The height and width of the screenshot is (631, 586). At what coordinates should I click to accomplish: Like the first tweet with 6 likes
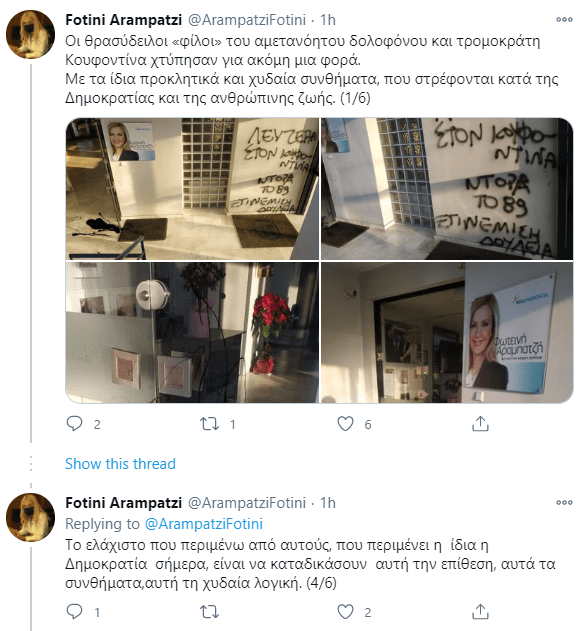click(345, 424)
